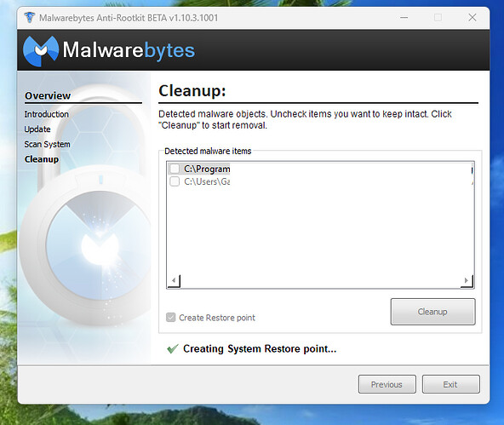Click the disabled maximize window icon
The width and height of the screenshot is (504, 425).
(438, 17)
